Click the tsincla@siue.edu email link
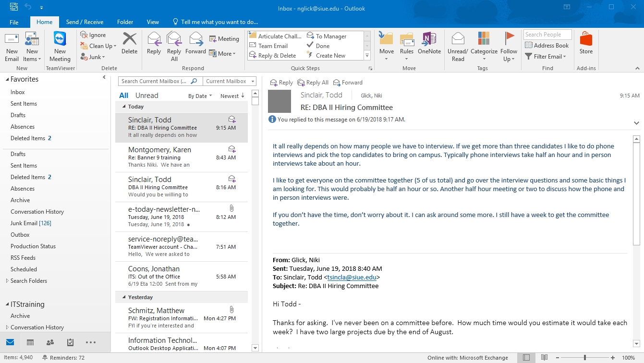 coord(352,277)
